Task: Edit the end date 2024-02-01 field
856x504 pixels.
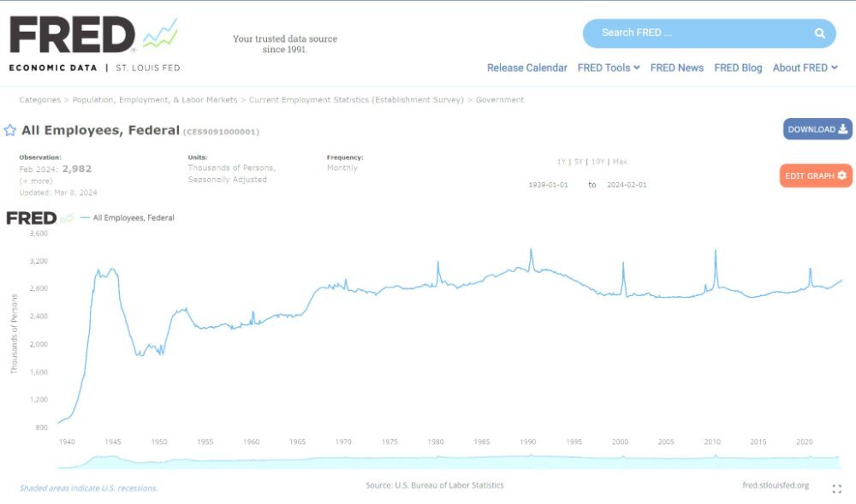Action: click(x=627, y=185)
